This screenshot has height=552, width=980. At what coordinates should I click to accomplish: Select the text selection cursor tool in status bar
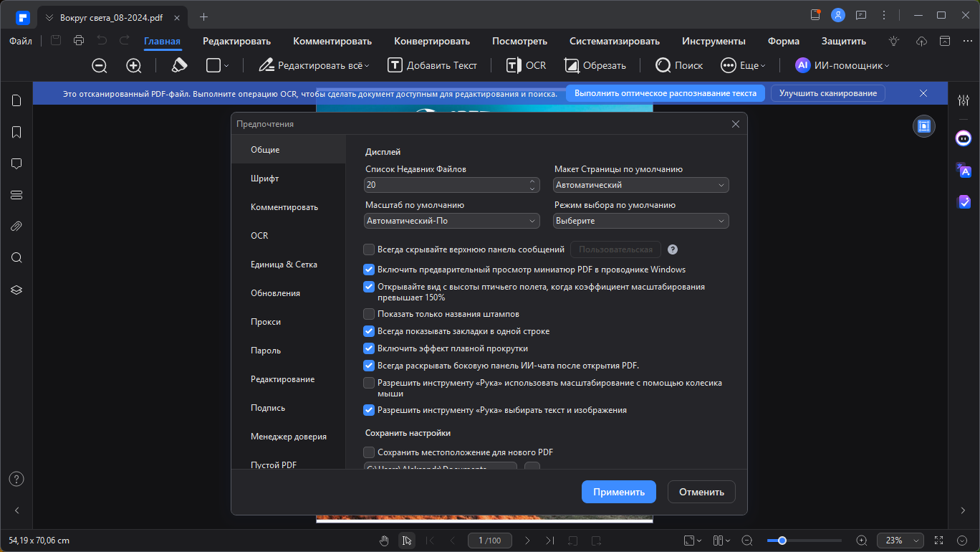407,541
